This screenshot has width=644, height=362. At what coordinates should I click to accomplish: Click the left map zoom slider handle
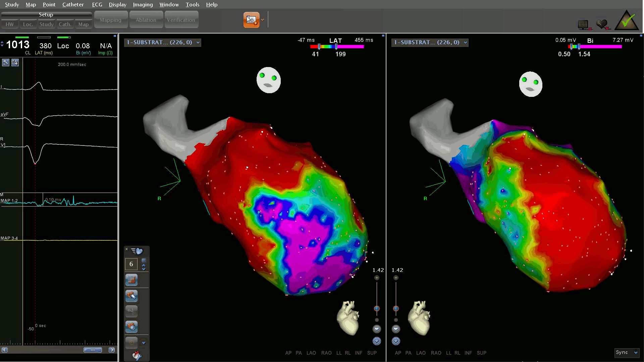point(377,308)
